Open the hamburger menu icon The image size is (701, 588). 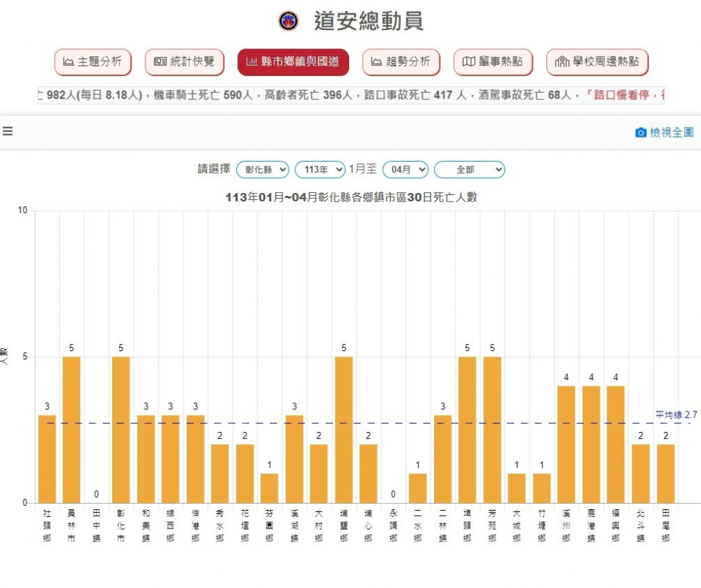(x=8, y=131)
